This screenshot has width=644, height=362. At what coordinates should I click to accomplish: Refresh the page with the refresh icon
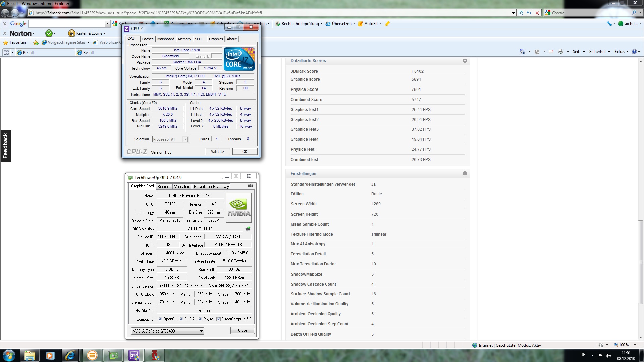[529, 13]
